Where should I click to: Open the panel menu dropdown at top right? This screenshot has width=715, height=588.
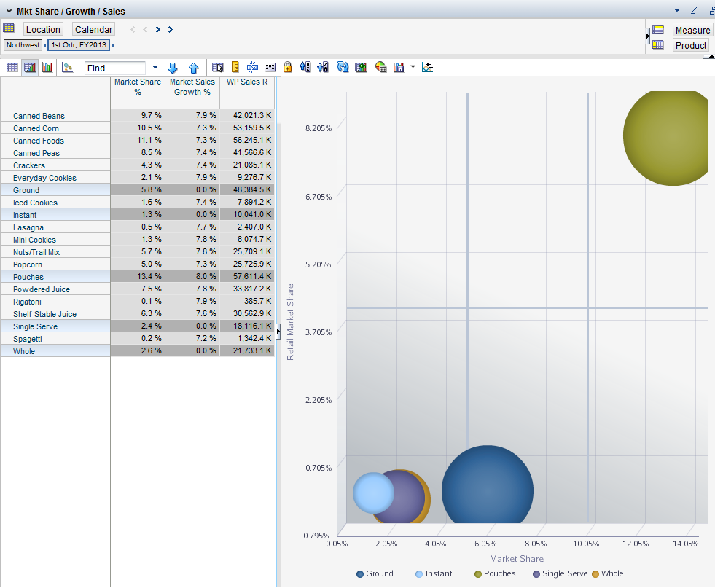[676, 10]
